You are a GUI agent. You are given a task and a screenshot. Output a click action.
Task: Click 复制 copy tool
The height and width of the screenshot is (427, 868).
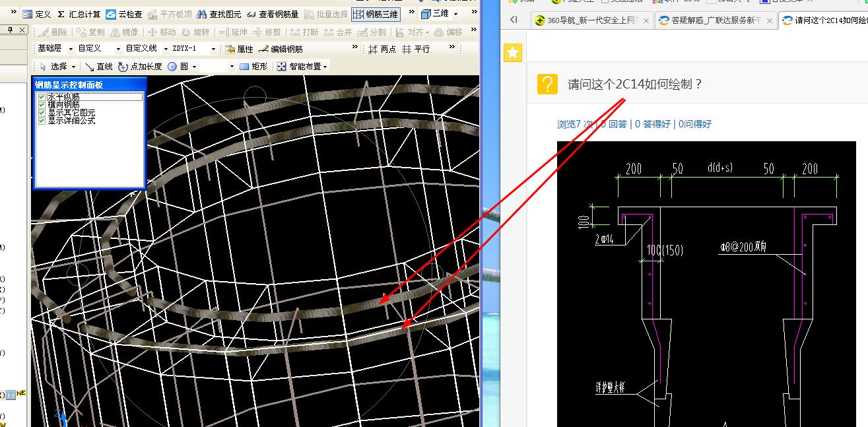pos(91,32)
